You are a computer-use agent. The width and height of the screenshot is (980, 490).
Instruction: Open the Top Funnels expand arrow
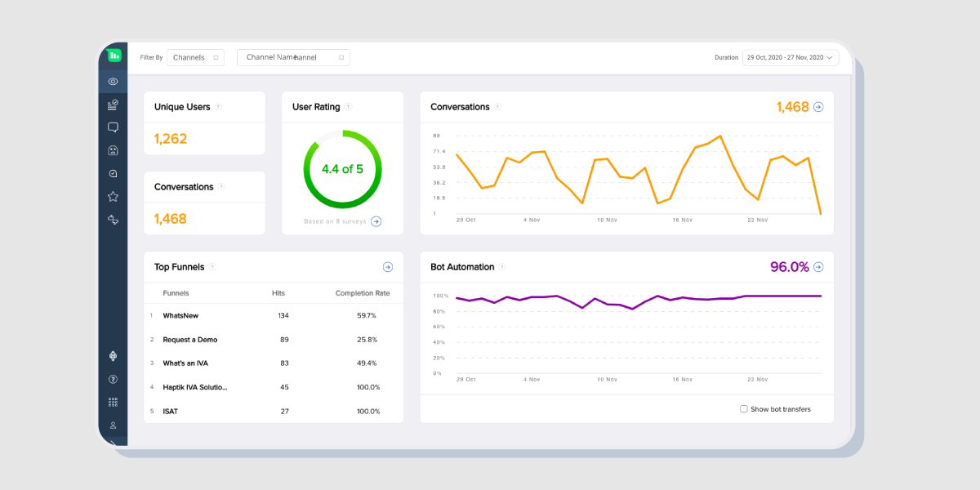click(x=387, y=266)
